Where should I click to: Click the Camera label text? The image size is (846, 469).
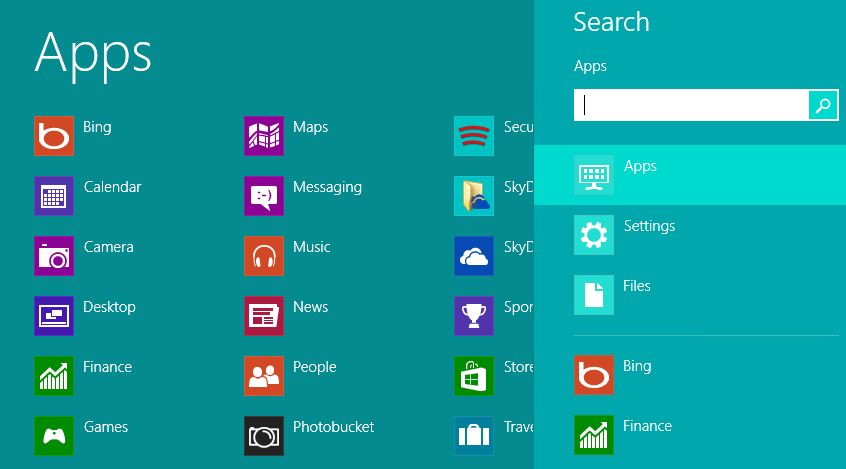click(108, 247)
